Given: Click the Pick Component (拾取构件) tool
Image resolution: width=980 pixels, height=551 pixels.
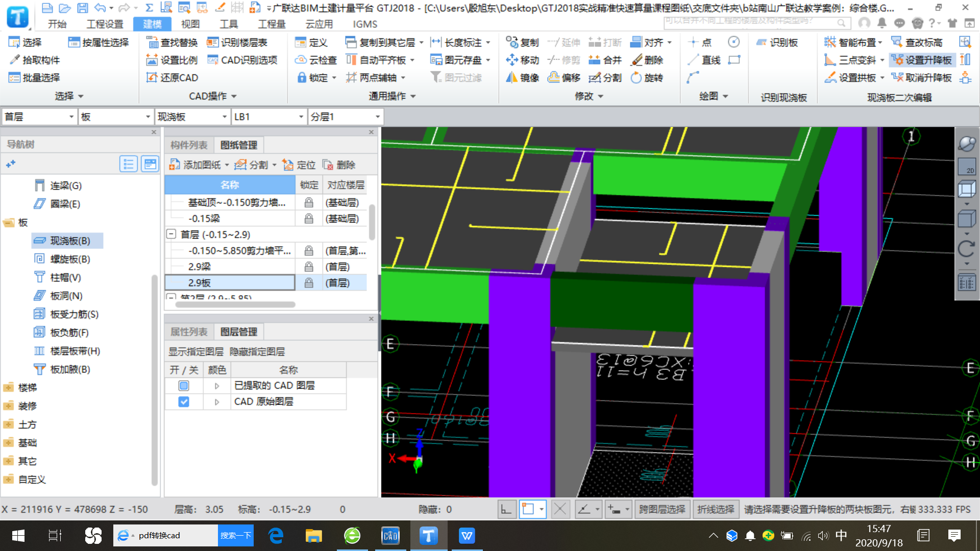Looking at the screenshot, I should coord(34,60).
